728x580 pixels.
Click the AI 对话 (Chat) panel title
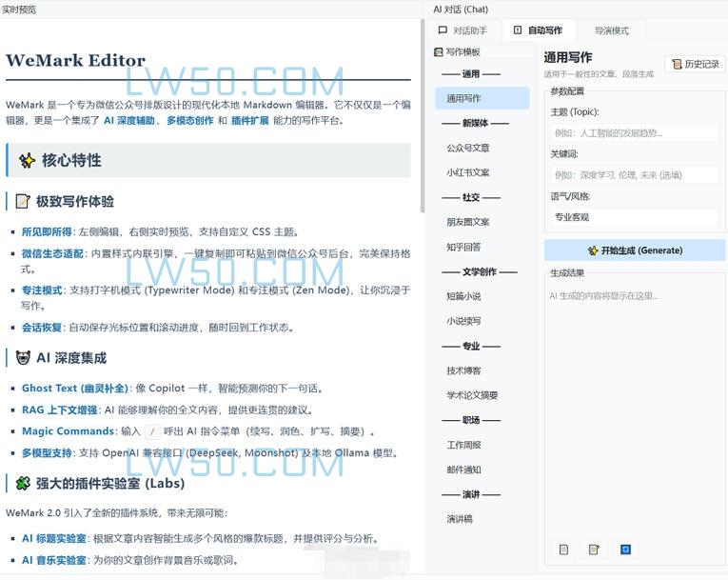(461, 10)
